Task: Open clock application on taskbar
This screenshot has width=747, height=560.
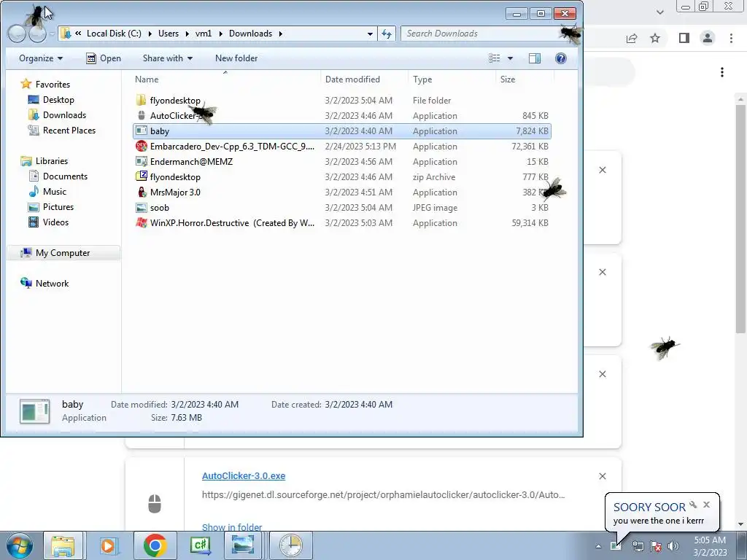Action: (290, 545)
